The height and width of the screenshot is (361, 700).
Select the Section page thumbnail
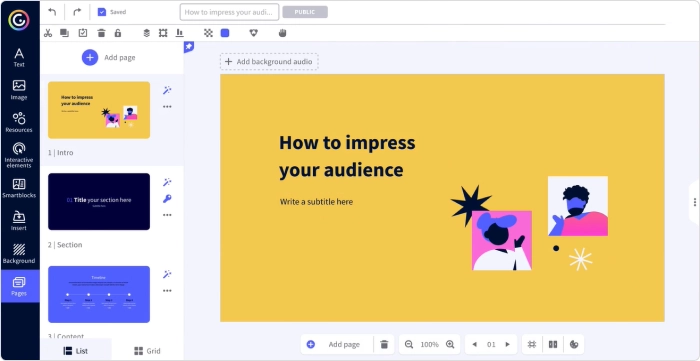[99, 202]
